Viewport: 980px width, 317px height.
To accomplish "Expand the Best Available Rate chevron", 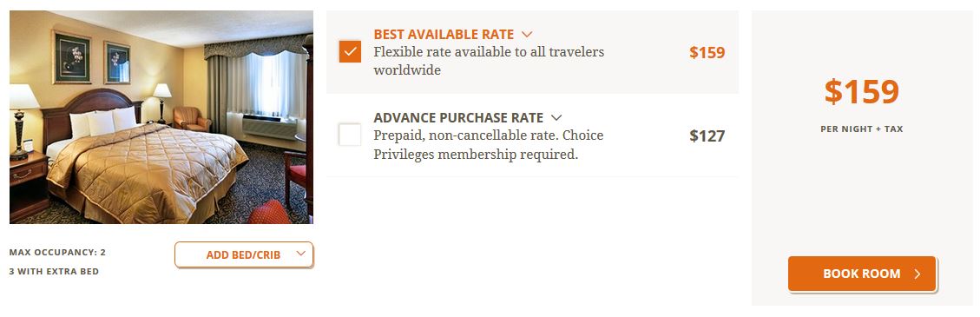I will point(527,35).
